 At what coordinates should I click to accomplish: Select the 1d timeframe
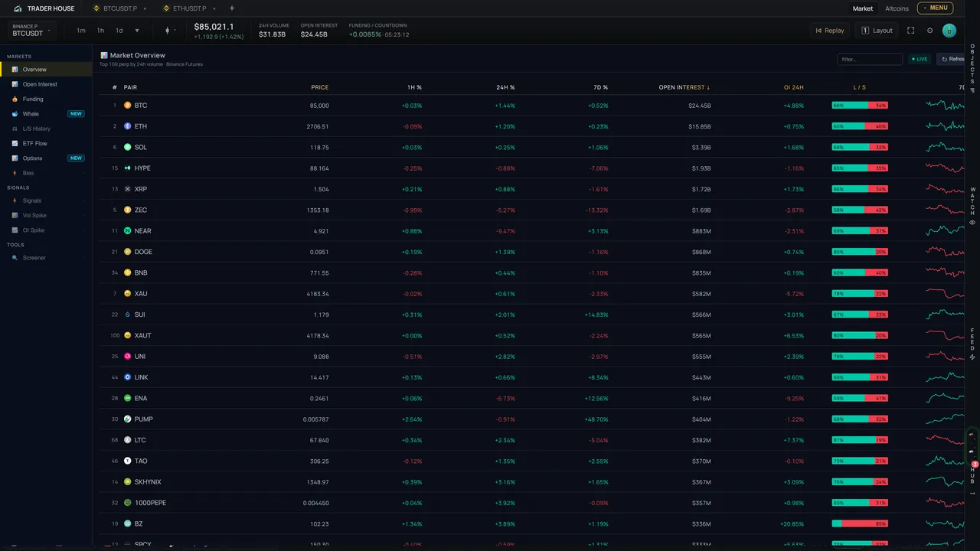pyautogui.click(x=119, y=31)
